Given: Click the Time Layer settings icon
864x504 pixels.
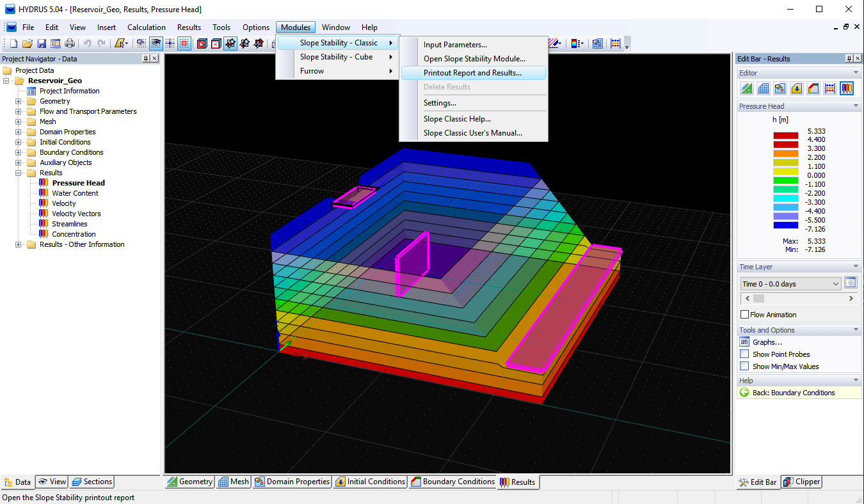Looking at the screenshot, I should pyautogui.click(x=851, y=283).
